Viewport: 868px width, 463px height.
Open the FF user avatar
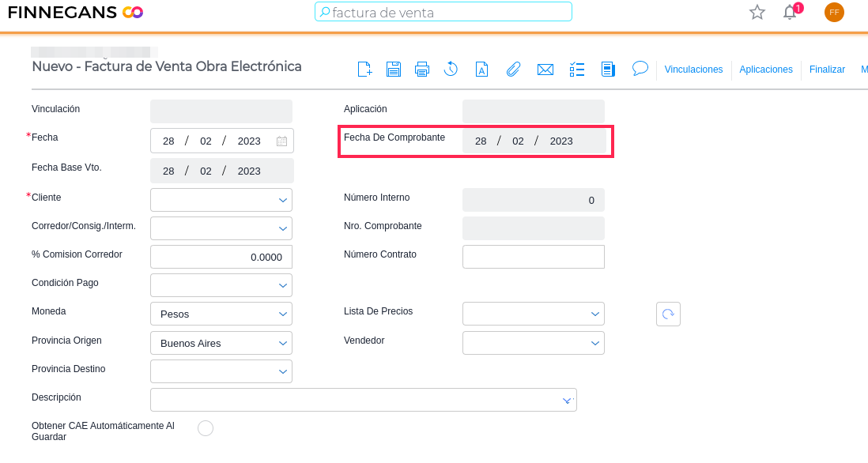(x=834, y=12)
